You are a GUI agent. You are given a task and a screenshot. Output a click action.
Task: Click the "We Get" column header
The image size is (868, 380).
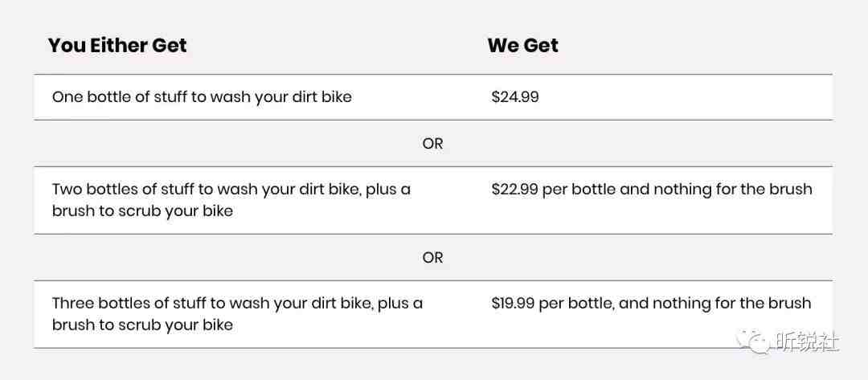pyautogui.click(x=523, y=45)
